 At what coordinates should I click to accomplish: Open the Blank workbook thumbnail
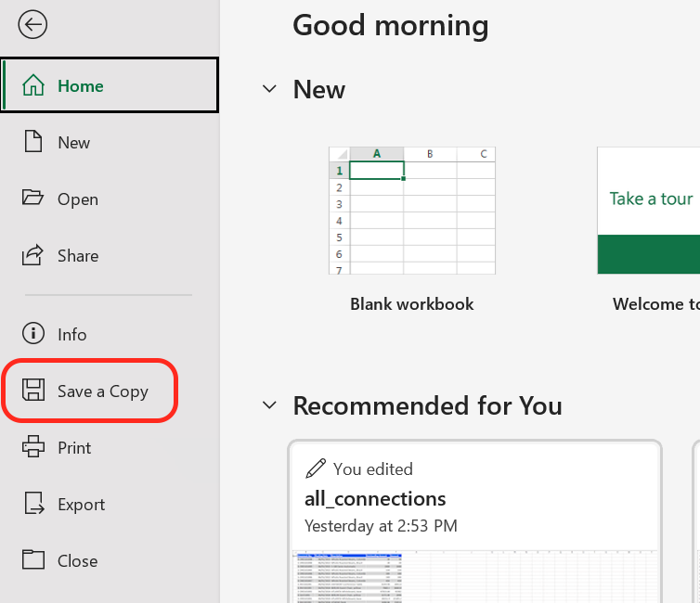[x=412, y=211]
